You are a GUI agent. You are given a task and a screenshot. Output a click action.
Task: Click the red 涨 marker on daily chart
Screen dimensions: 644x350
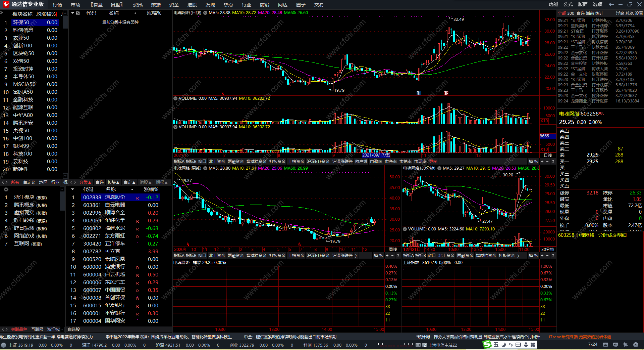tap(446, 93)
